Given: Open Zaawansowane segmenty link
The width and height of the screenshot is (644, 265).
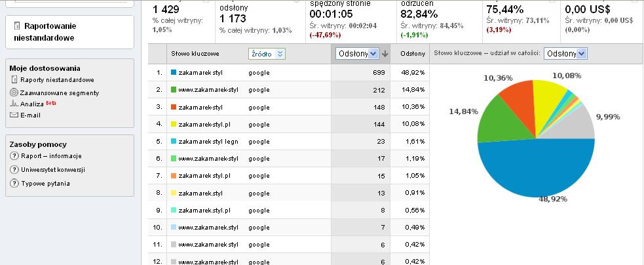Looking at the screenshot, I should tap(60, 93).
